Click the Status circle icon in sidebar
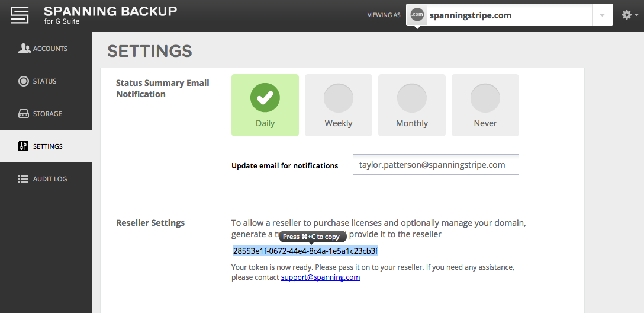The image size is (644, 313). [24, 81]
